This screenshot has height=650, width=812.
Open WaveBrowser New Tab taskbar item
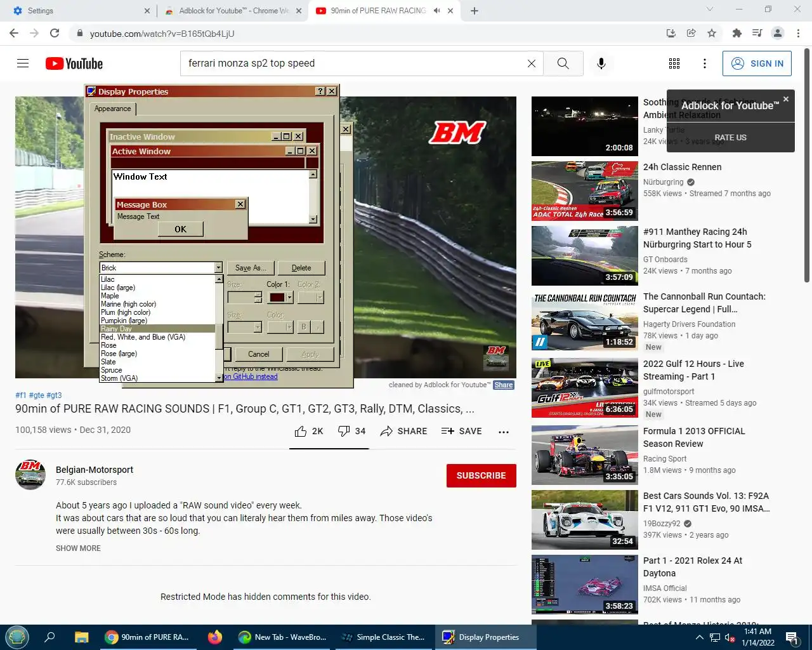pos(282,637)
